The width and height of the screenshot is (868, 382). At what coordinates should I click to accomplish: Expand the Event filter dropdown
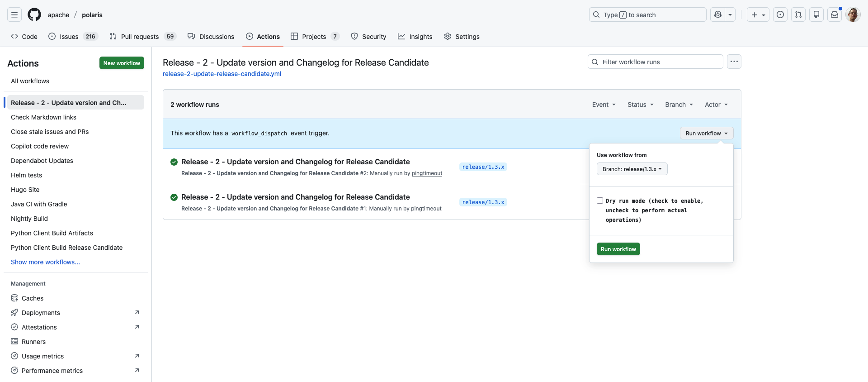tap(604, 105)
